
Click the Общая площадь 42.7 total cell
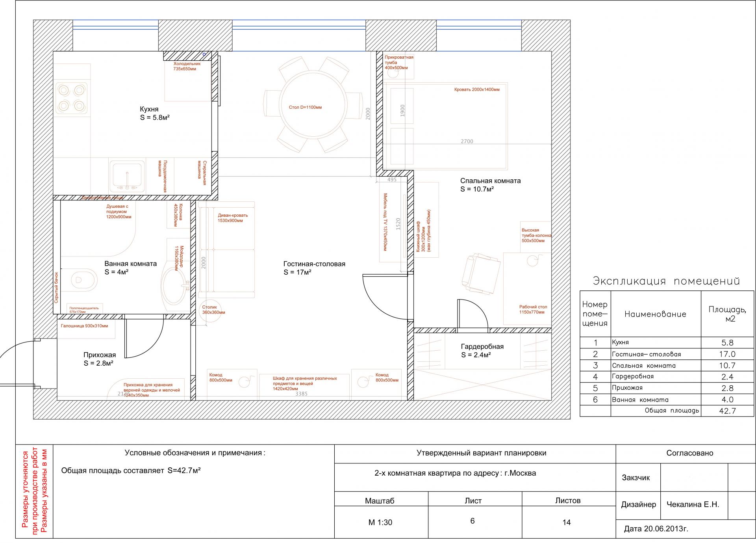(727, 411)
